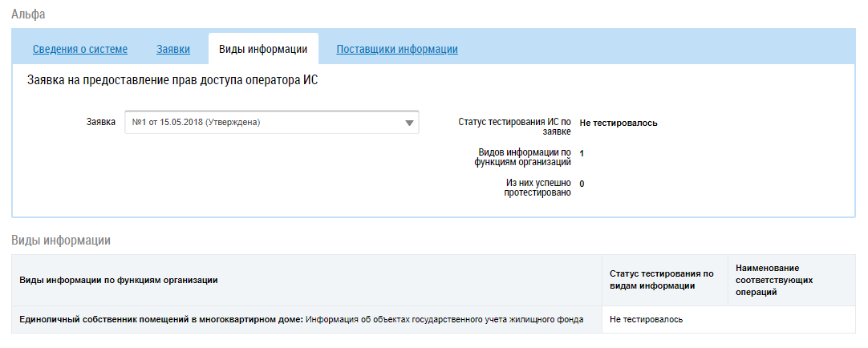
Task: Select the "Единоличный собственник помещений" table row
Action: pyautogui.click(x=301, y=319)
